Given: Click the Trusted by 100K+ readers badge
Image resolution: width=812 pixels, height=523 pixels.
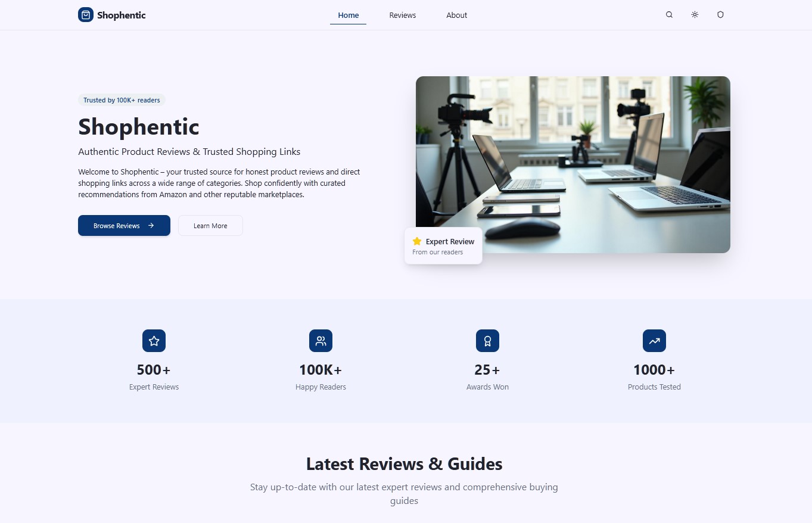Looking at the screenshot, I should coord(122,99).
